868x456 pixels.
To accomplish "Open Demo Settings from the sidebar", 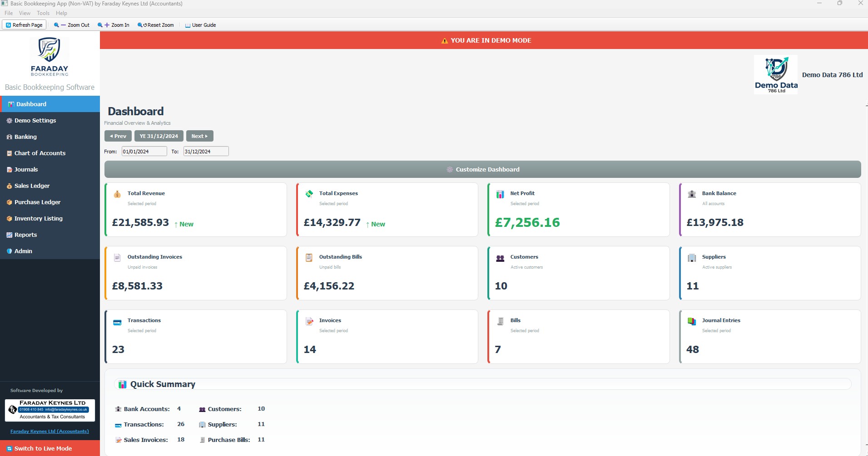I will click(35, 120).
